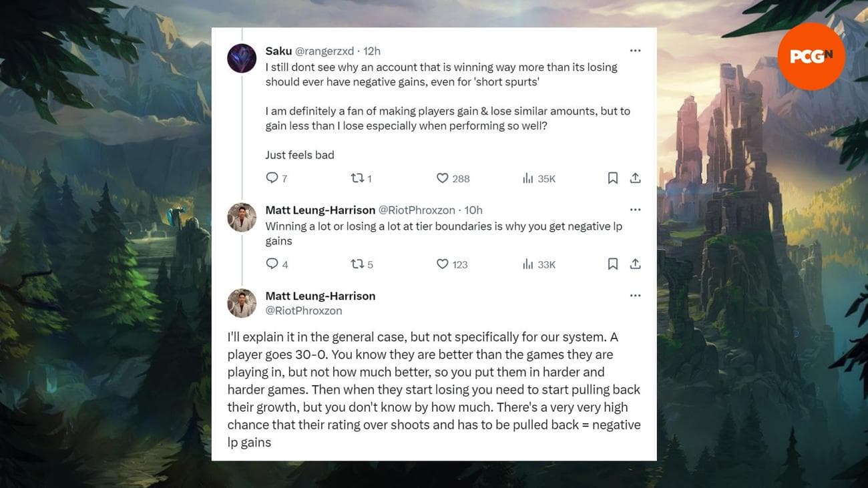Reply to Saku's tweet via comment icon
The width and height of the screenshot is (868, 488).
click(272, 178)
